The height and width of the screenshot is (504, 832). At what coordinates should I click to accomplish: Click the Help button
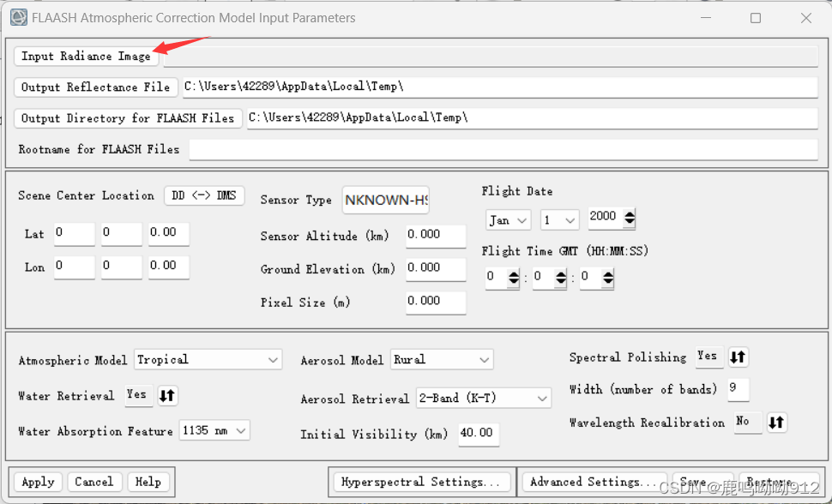(x=148, y=483)
